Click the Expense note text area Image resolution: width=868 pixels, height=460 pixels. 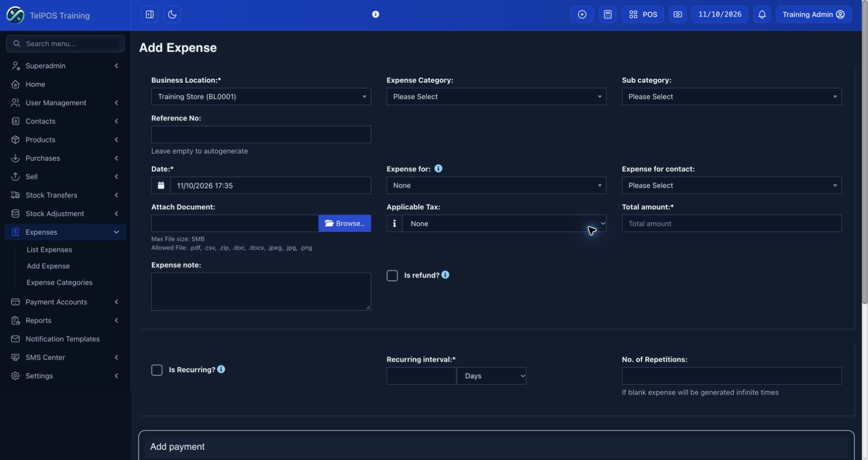pos(261,292)
